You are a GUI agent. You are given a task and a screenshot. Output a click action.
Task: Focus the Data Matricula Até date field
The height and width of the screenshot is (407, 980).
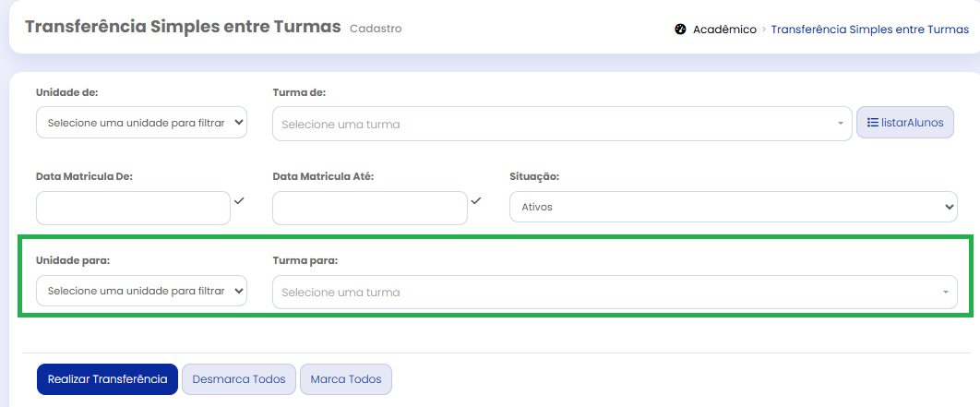coord(369,208)
